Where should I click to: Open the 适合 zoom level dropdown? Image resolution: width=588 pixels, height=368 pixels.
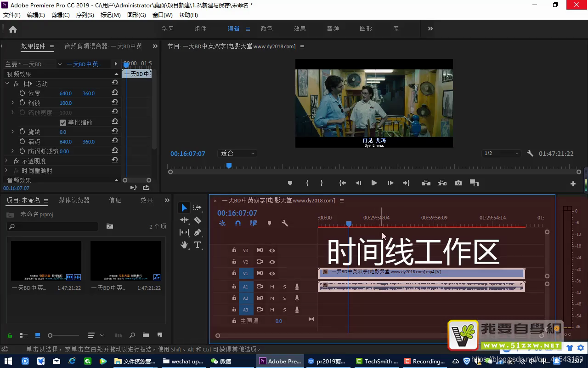tap(238, 154)
